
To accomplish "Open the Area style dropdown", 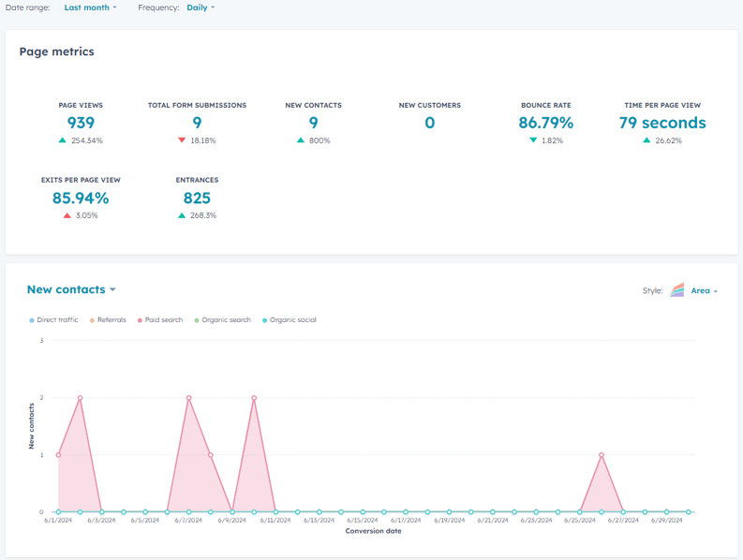I will [x=704, y=291].
